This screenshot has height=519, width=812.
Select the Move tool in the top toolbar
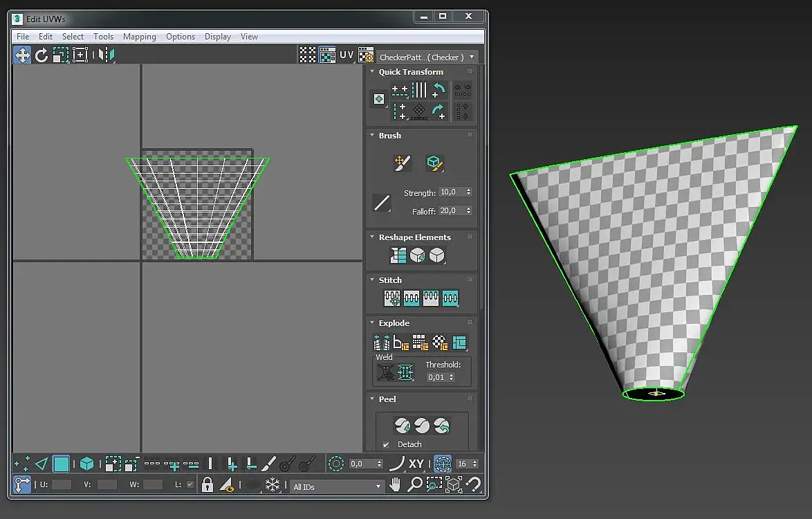22,55
